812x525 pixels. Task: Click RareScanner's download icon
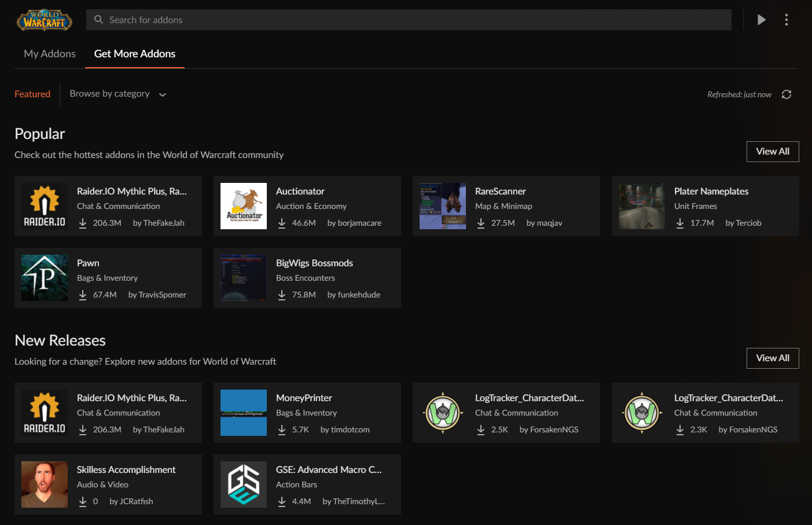480,222
